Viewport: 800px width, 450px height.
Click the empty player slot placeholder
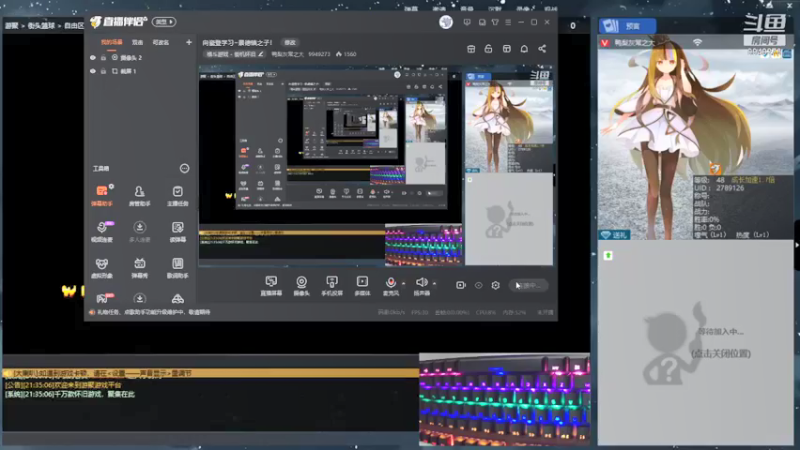695,342
